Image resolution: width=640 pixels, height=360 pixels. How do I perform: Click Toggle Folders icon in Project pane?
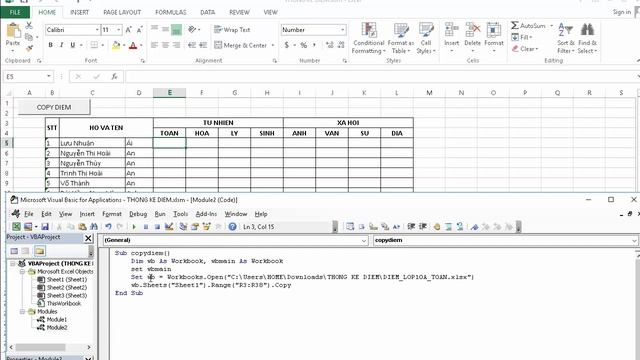pyautogui.click(x=40, y=251)
